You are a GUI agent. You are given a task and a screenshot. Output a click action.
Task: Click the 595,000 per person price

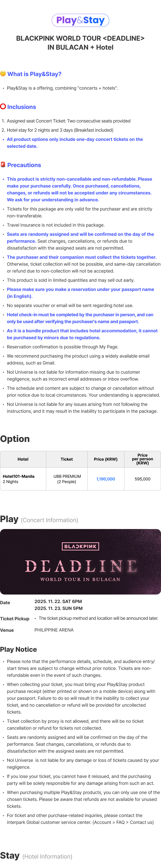[142, 479]
